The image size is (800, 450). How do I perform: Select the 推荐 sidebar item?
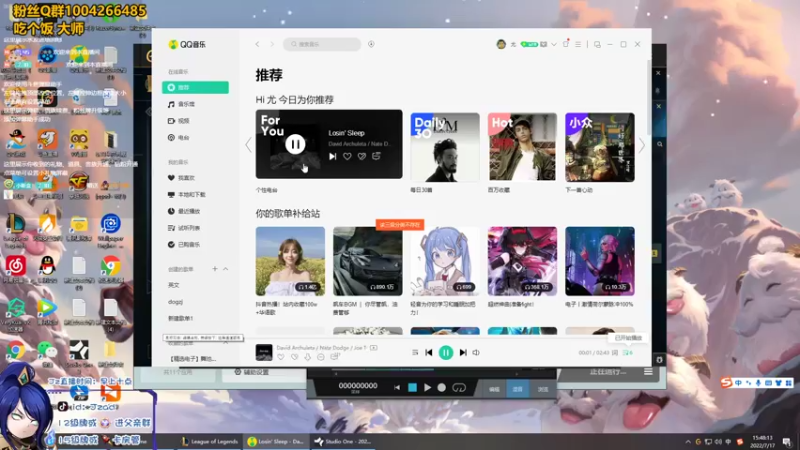click(x=195, y=87)
